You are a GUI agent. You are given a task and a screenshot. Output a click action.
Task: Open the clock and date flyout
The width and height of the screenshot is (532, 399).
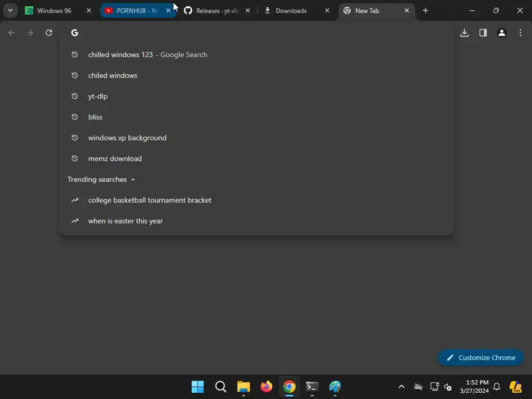474,387
